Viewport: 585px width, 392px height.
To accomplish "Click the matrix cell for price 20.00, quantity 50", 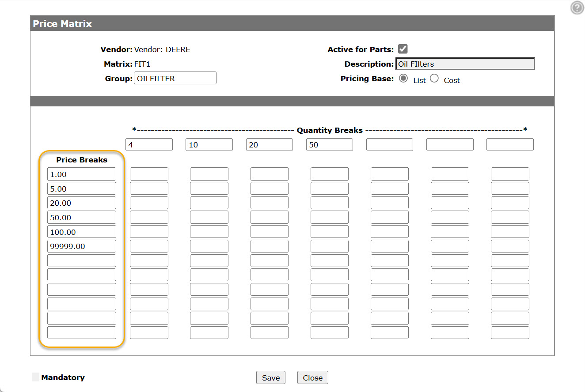I will 330,203.
